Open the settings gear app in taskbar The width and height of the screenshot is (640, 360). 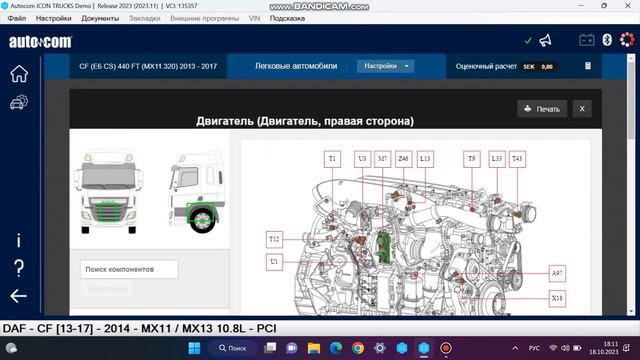tap(380, 348)
